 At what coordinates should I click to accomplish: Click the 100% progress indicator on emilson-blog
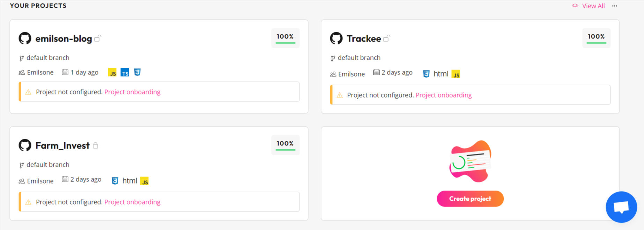pyautogui.click(x=285, y=38)
